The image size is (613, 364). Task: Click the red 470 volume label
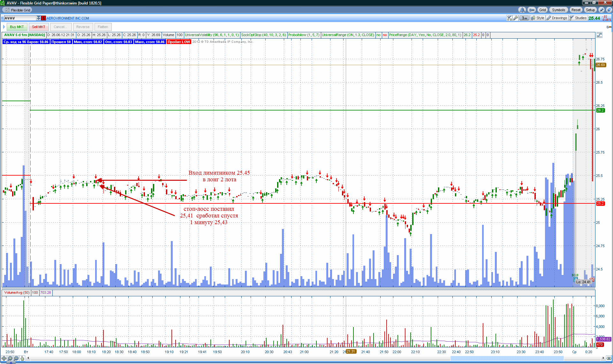click(x=600, y=345)
